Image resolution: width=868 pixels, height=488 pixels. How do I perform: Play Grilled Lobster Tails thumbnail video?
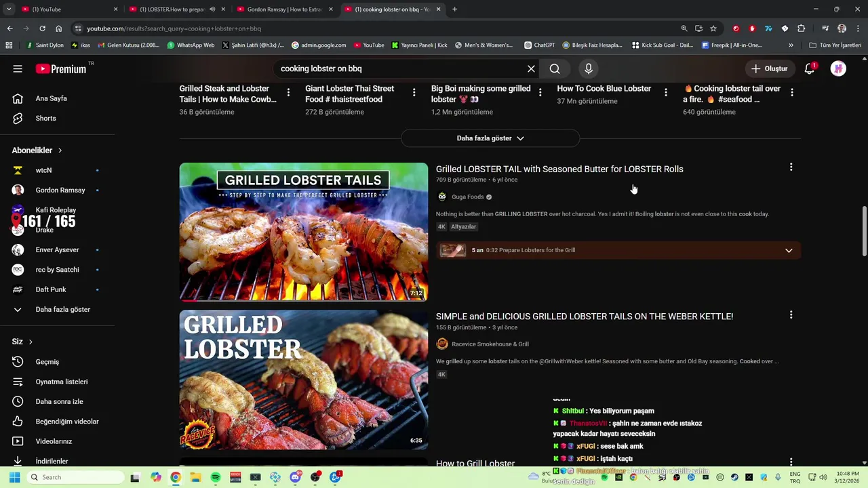[304, 232]
